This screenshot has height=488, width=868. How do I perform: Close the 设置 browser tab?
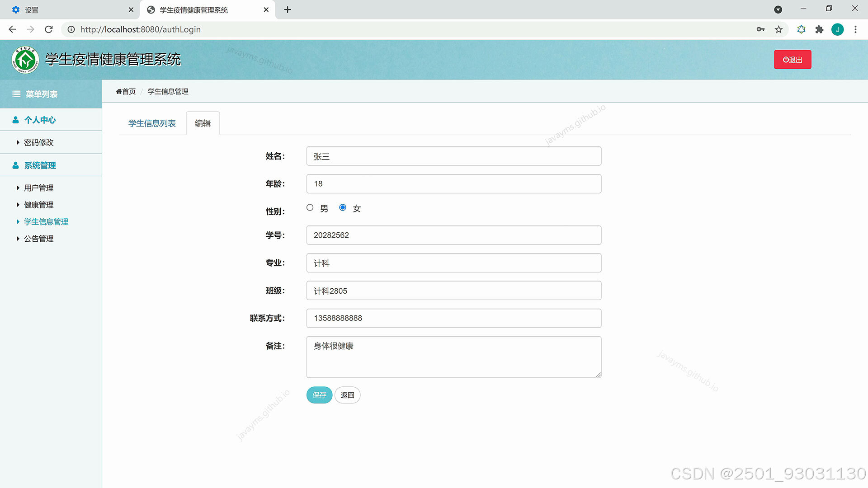131,9
